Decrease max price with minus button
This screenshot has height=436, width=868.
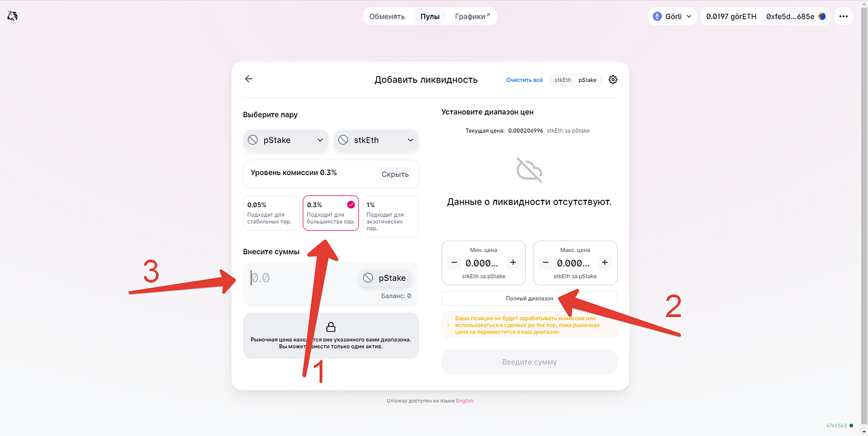[546, 263]
